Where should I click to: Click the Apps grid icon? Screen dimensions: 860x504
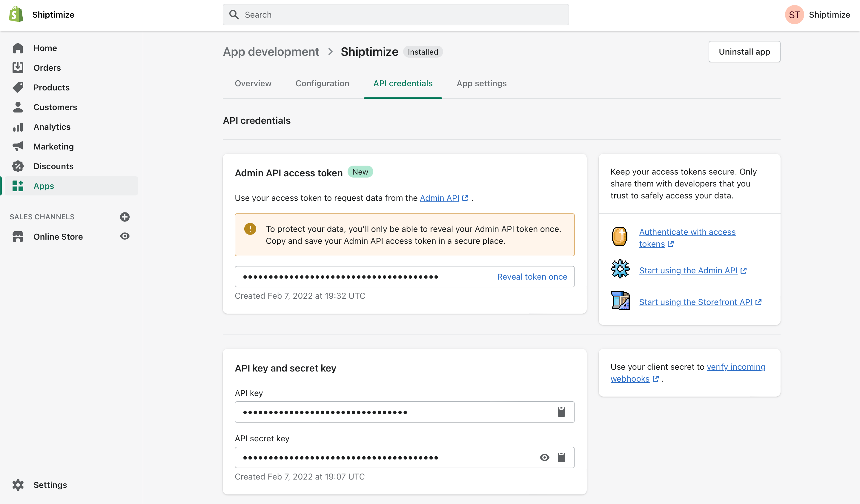click(x=18, y=186)
